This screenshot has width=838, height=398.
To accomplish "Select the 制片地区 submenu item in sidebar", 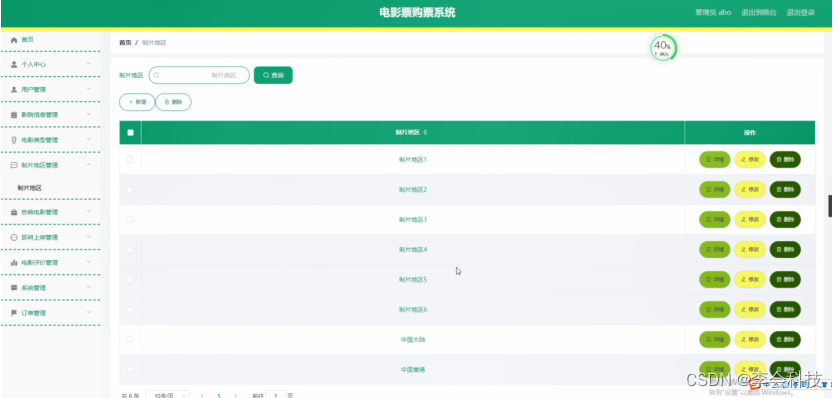I will tap(30, 188).
